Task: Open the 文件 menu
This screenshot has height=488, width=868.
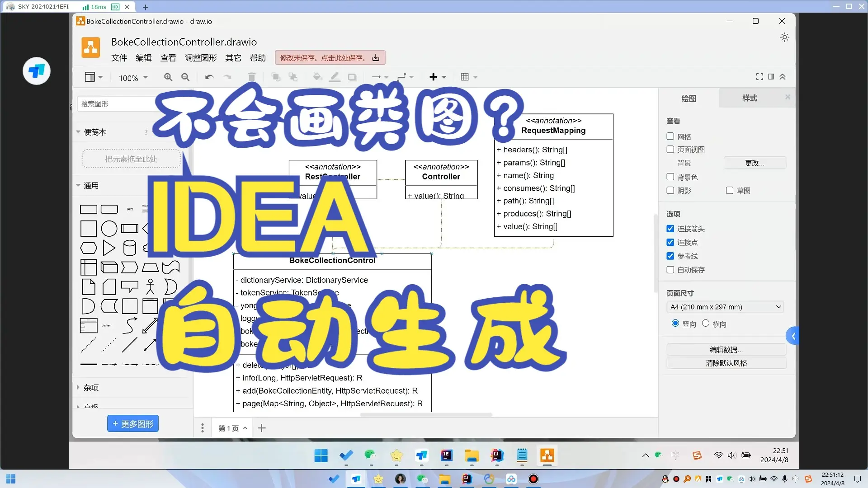Action: pos(119,58)
